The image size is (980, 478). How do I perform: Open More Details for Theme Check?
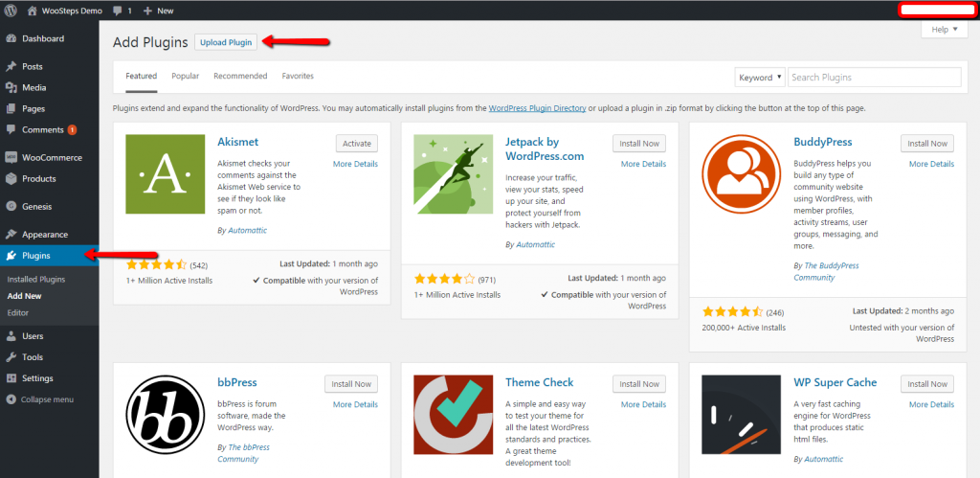coord(644,404)
